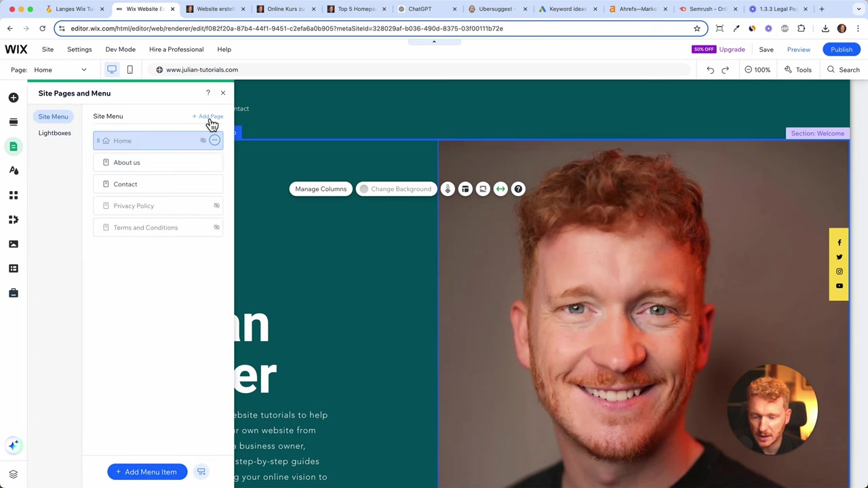Reload the browser page
Screen dimensions: 868x488
(42, 28)
